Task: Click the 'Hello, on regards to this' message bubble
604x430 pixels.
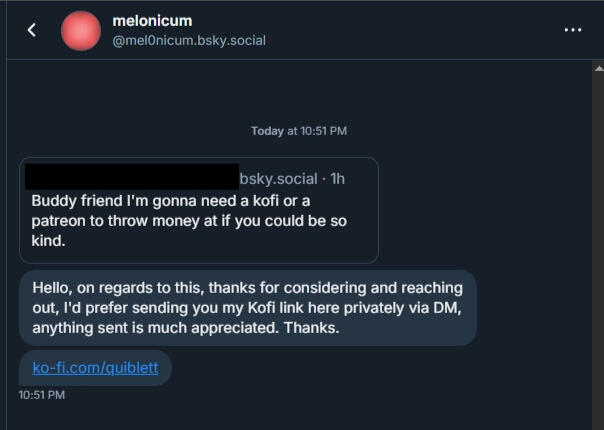Action: pyautogui.click(x=247, y=307)
